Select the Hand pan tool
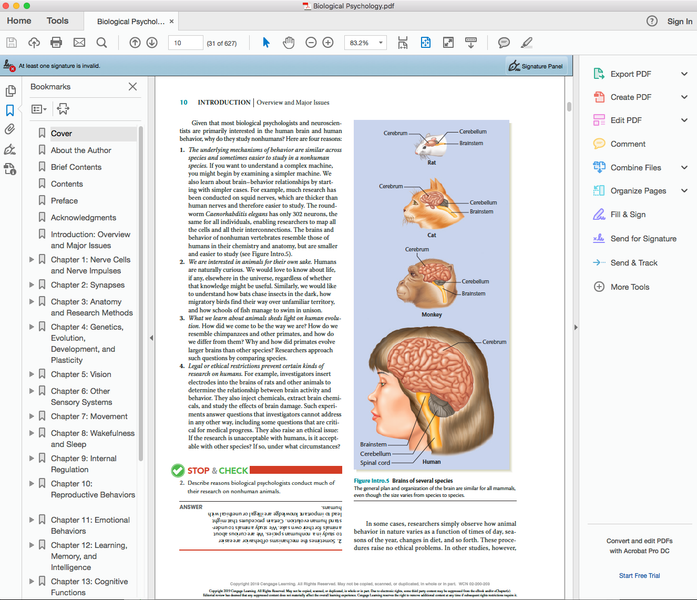697x600 pixels. [289, 43]
